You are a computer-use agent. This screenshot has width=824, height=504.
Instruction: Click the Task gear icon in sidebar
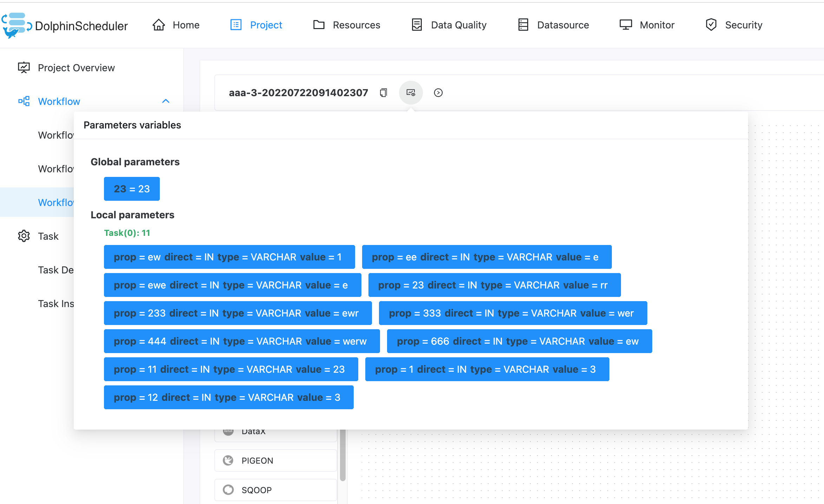(x=24, y=236)
